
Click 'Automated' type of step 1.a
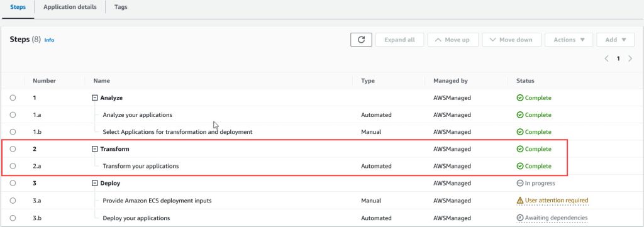pyautogui.click(x=376, y=115)
